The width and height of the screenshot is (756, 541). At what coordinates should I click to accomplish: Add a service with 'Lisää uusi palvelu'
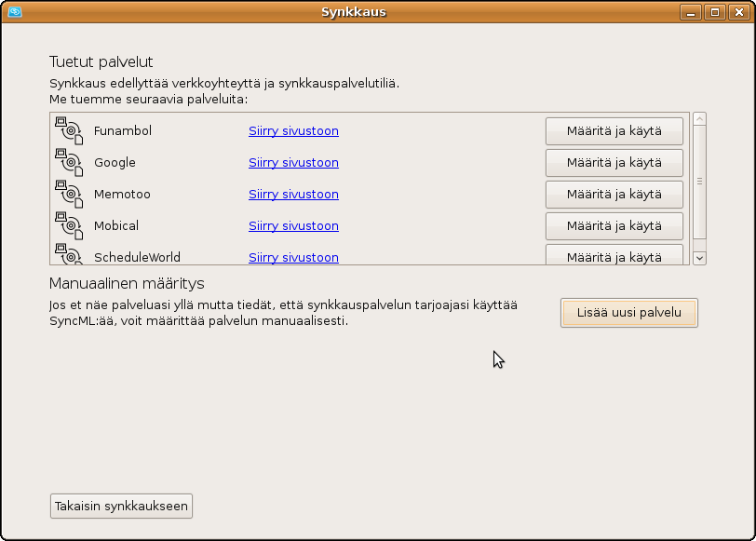pyautogui.click(x=628, y=313)
